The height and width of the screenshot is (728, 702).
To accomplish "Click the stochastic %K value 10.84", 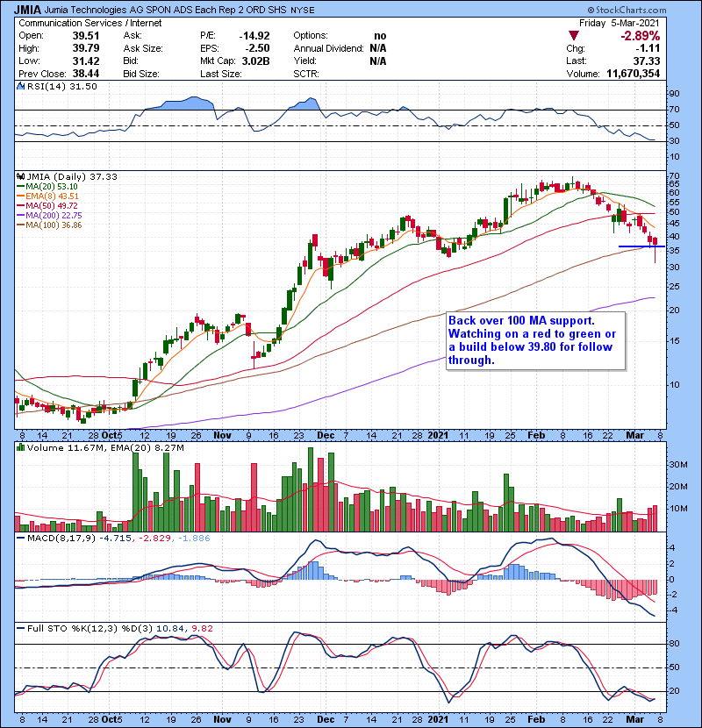I will 169,629.
